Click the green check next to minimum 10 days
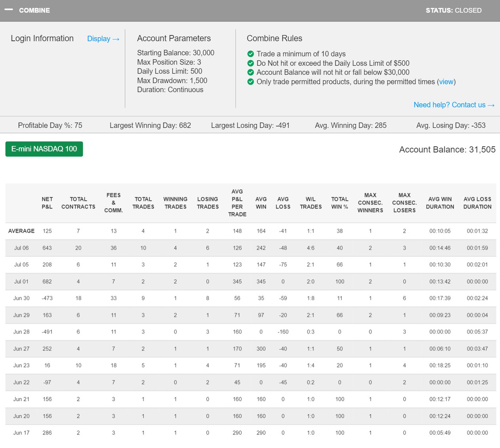The height and width of the screenshot is (448, 500). [x=251, y=54]
